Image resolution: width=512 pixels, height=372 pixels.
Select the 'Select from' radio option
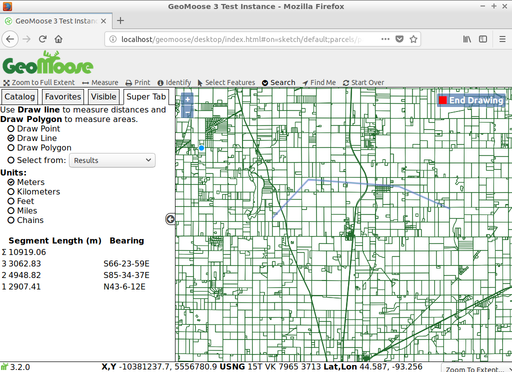pyautogui.click(x=11, y=160)
